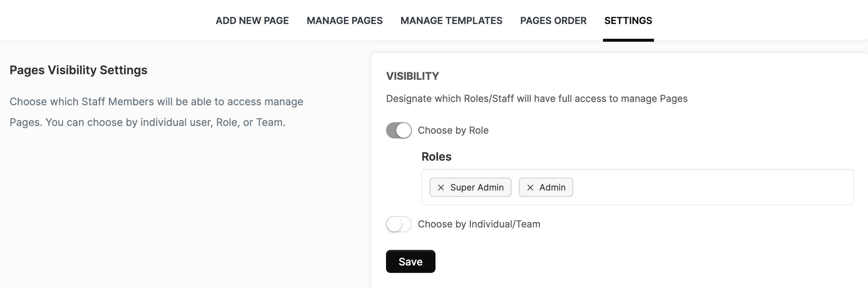Click the Staff Members access explanation paragraph
Image resolution: width=868 pixels, height=288 pixels.
tap(156, 112)
